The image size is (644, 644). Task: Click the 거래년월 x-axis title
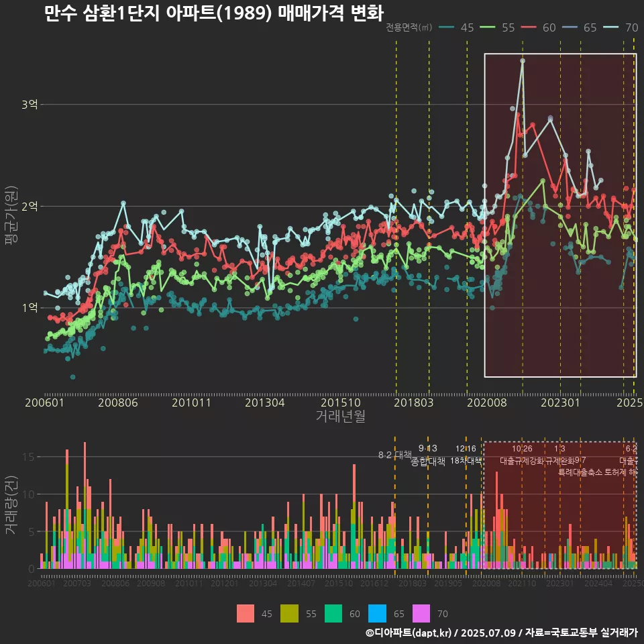point(341,416)
